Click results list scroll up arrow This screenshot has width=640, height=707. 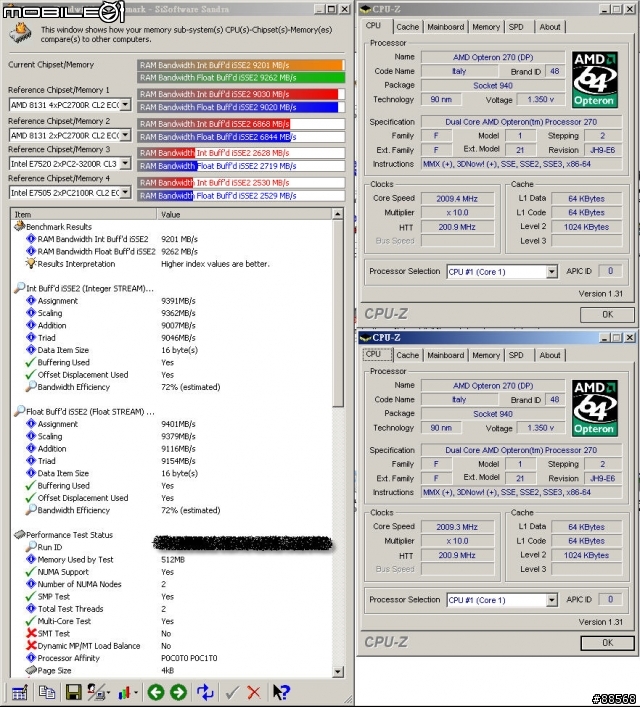coord(338,214)
